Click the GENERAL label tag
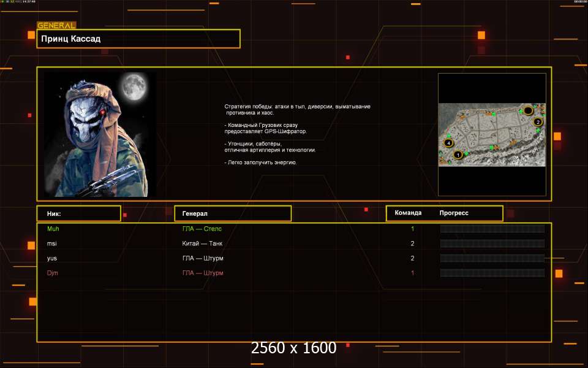Viewport: 588px width, 368px height. [x=56, y=26]
